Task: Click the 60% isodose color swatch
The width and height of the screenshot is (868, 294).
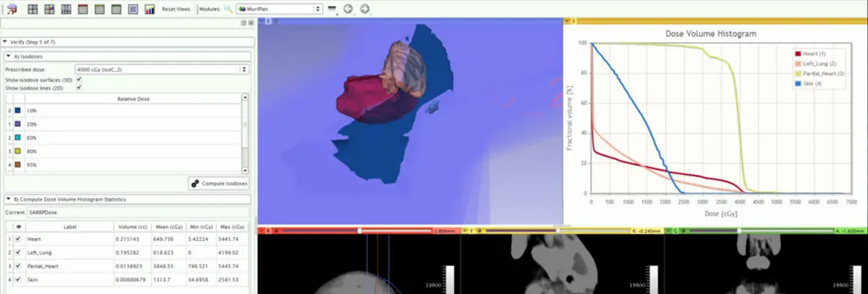Action: click(18, 137)
